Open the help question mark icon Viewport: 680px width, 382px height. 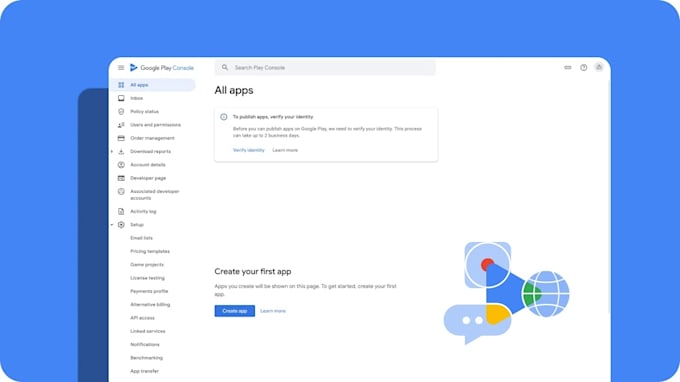[584, 68]
